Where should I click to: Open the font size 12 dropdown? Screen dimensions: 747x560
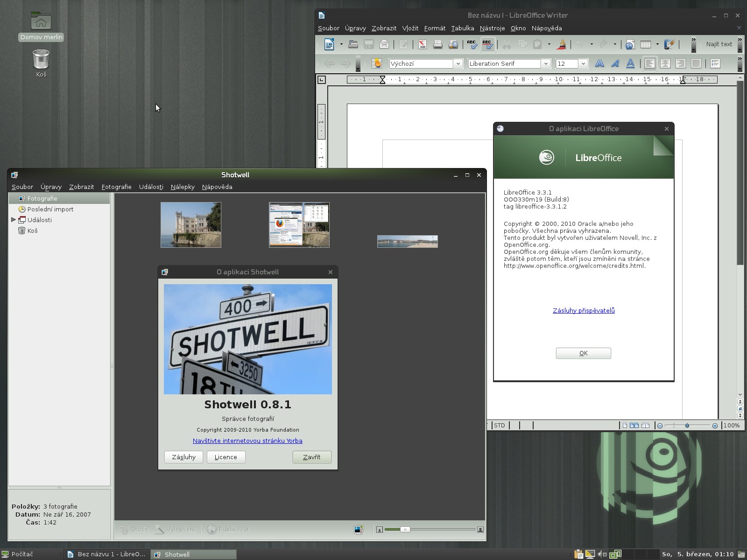(x=583, y=63)
